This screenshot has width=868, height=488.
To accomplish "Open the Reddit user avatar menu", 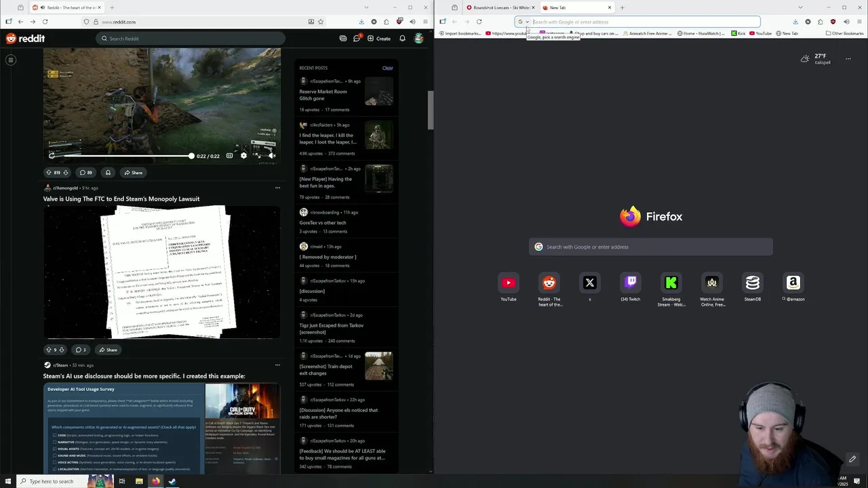I will [419, 39].
